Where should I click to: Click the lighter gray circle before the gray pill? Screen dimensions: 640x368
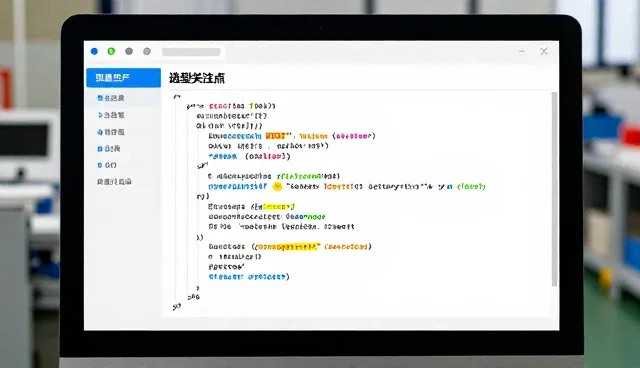pyautogui.click(x=147, y=51)
